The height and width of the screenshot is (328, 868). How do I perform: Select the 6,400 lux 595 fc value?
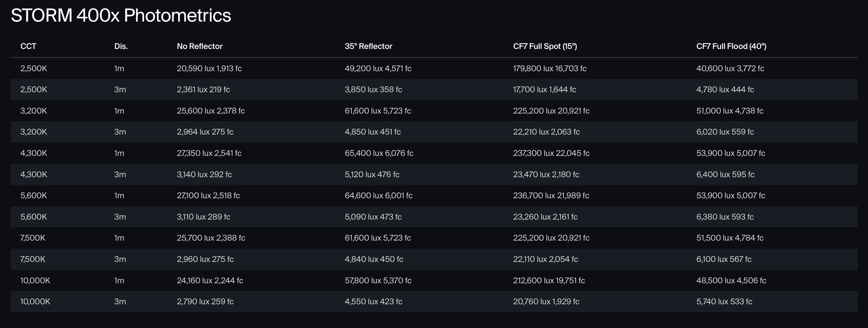tap(725, 175)
